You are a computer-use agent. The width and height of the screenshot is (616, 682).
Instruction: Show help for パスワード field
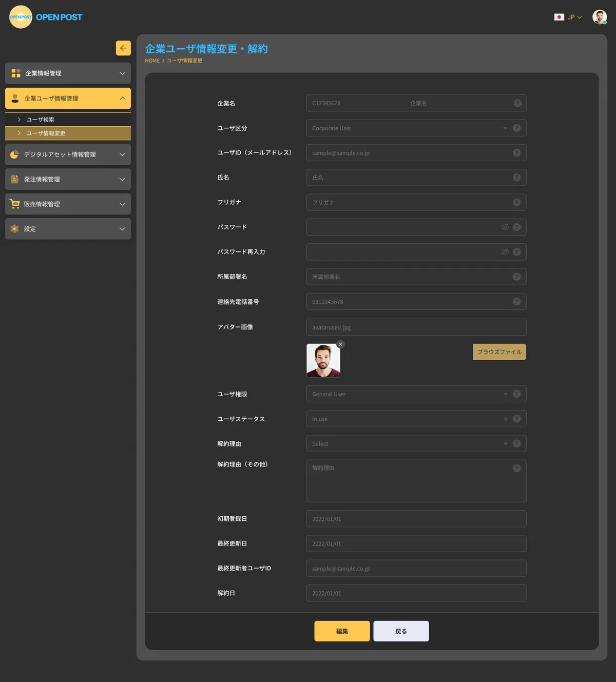pos(517,227)
